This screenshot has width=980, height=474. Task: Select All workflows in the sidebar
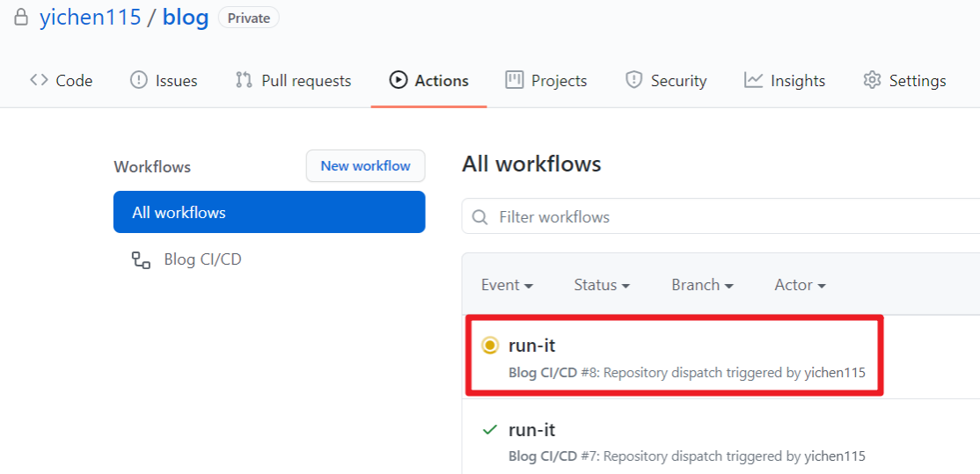269,212
